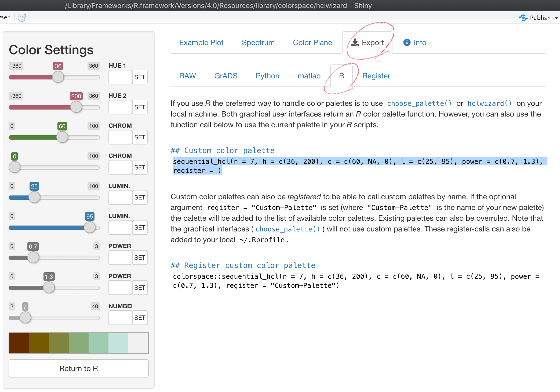Click the HUE 2 value input field
This screenshot has width=560, height=392.
(120, 107)
